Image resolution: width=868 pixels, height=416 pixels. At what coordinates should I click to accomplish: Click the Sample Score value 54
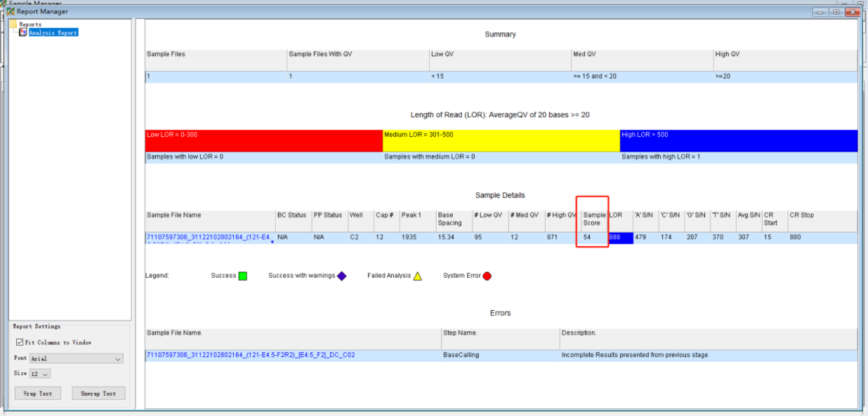pos(587,237)
